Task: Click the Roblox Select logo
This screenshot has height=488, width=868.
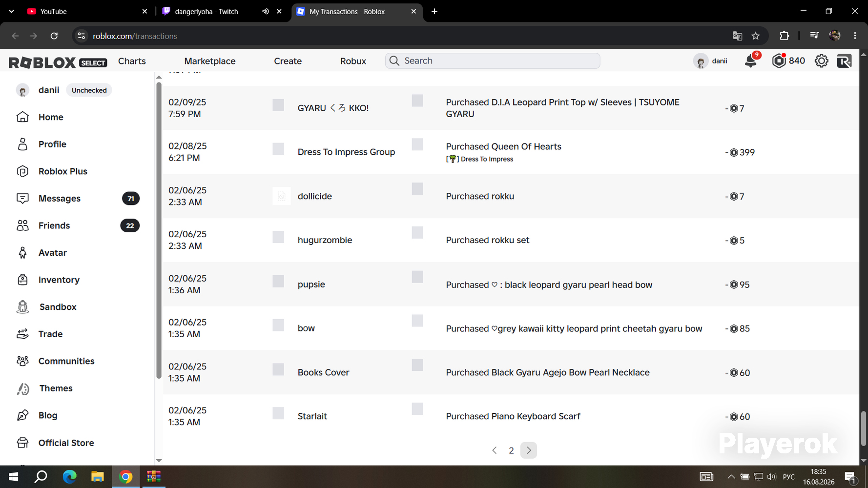Action: [58, 62]
